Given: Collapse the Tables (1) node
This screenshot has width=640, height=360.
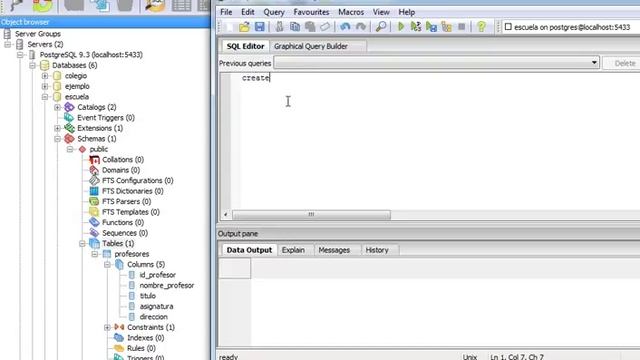Looking at the screenshot, I should 82,244.
